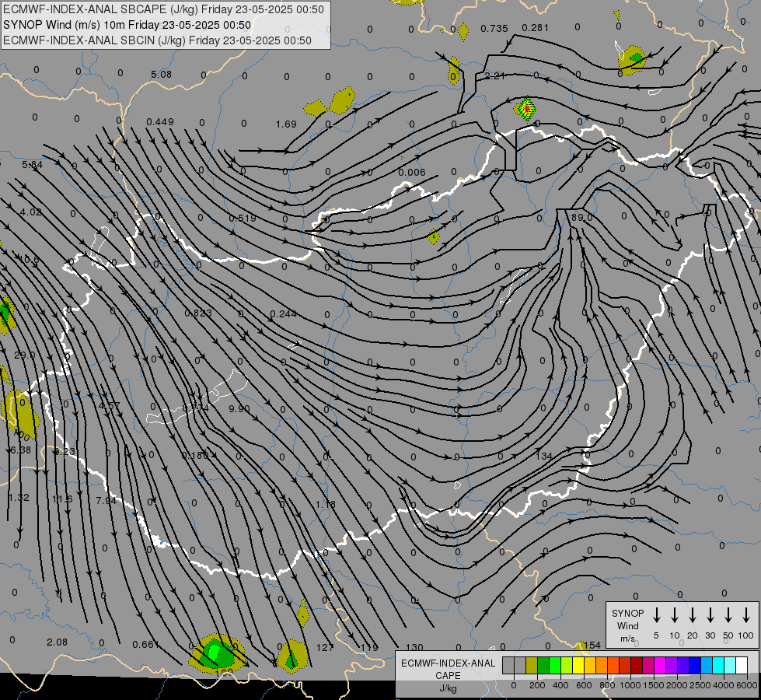761x700 pixels.
Task: Click the map value 154
Action: tap(592, 645)
